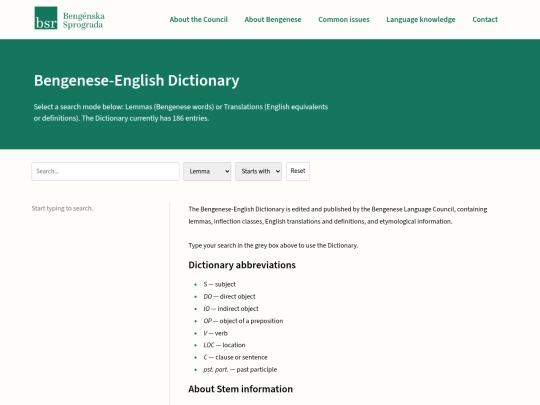Click the 'DO — direct object' abbreviation entry
Screen dimensions: 540x405
(229, 297)
